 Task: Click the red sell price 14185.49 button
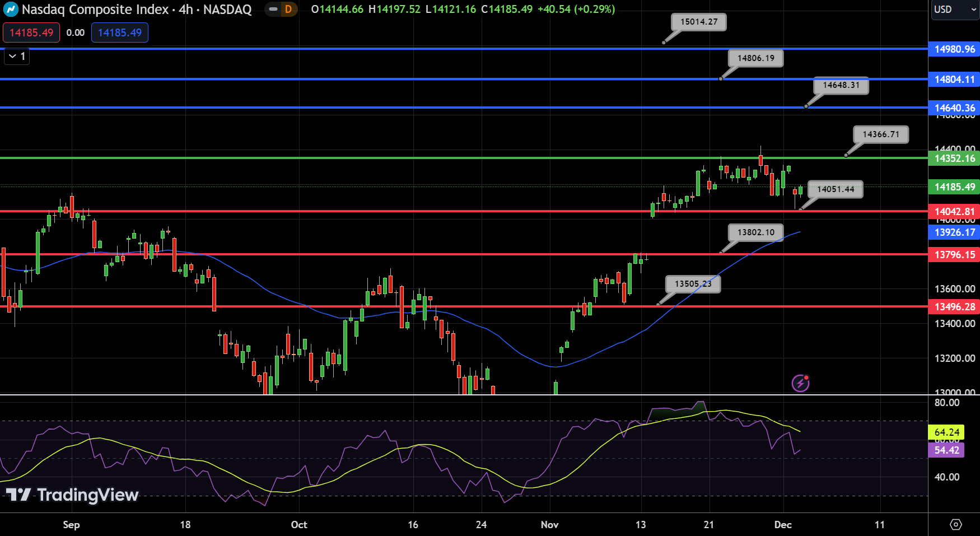pos(31,32)
